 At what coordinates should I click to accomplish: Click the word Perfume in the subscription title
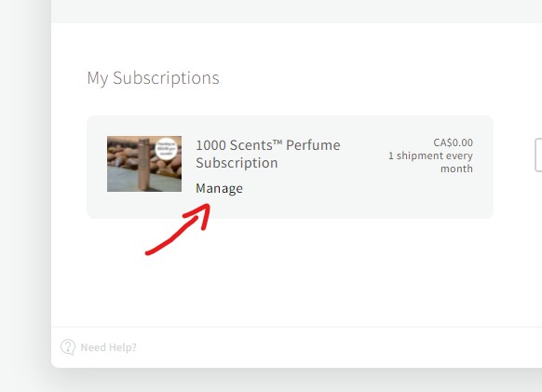(313, 145)
